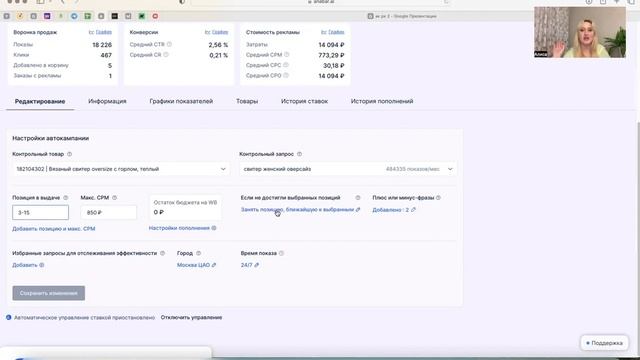Click the Клики value 467
Screen dimensions: 640x360
pyautogui.click(x=106, y=55)
